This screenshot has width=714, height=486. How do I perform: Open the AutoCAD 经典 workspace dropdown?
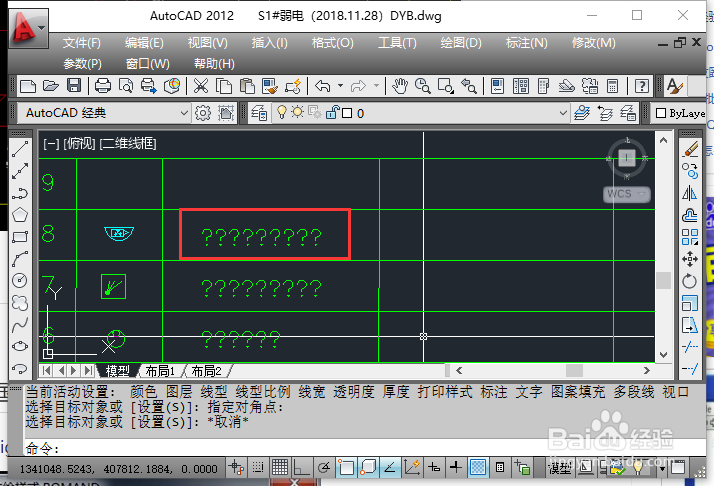(x=184, y=113)
